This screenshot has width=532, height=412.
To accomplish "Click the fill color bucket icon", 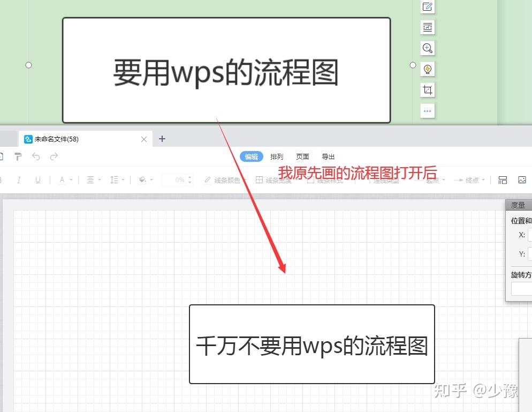I will click(x=142, y=179).
